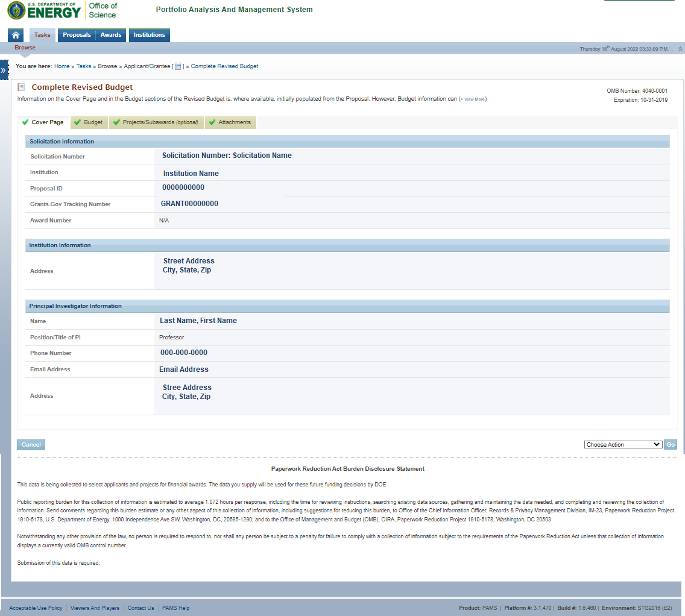Click the Paperwork Reduction Act statement heading
Screen dimensions: 685x616
pos(348,469)
